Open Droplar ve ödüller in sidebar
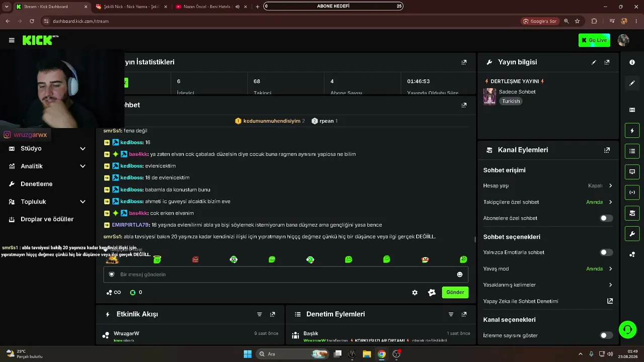The image size is (644, 362). pos(47,219)
